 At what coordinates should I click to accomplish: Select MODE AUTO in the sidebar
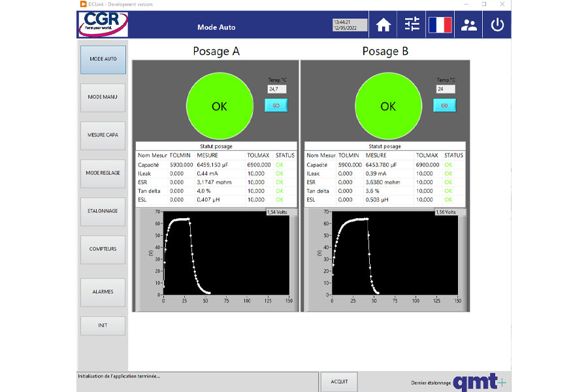[103, 59]
